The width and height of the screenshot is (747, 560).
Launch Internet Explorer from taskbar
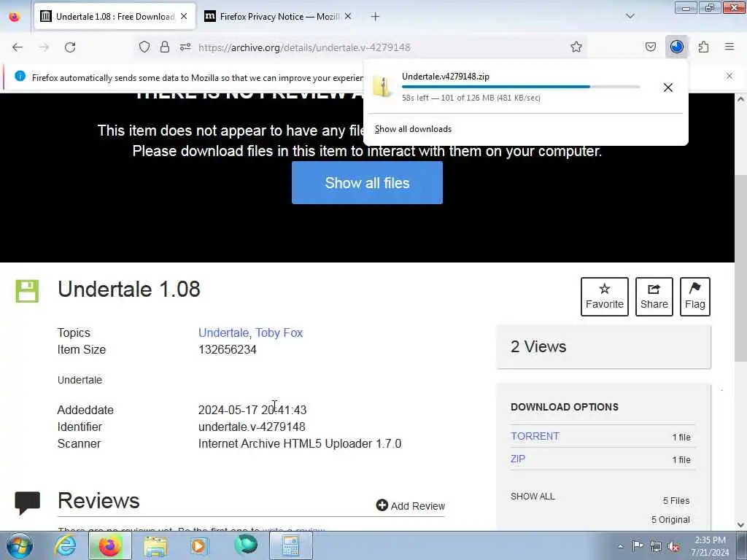click(65, 545)
